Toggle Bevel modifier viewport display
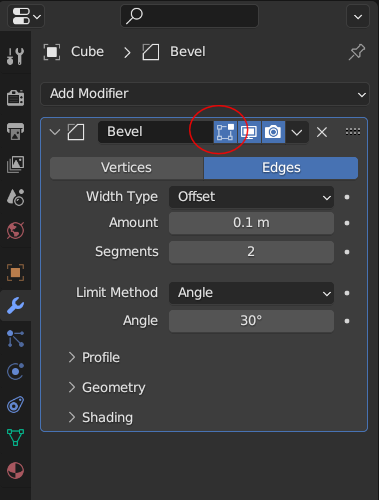 point(249,132)
